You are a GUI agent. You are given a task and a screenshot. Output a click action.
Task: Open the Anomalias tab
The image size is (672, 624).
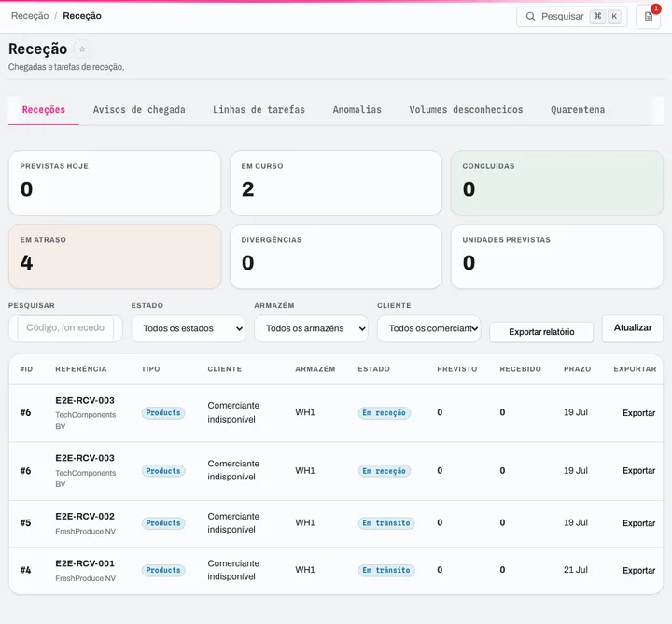[x=357, y=110]
